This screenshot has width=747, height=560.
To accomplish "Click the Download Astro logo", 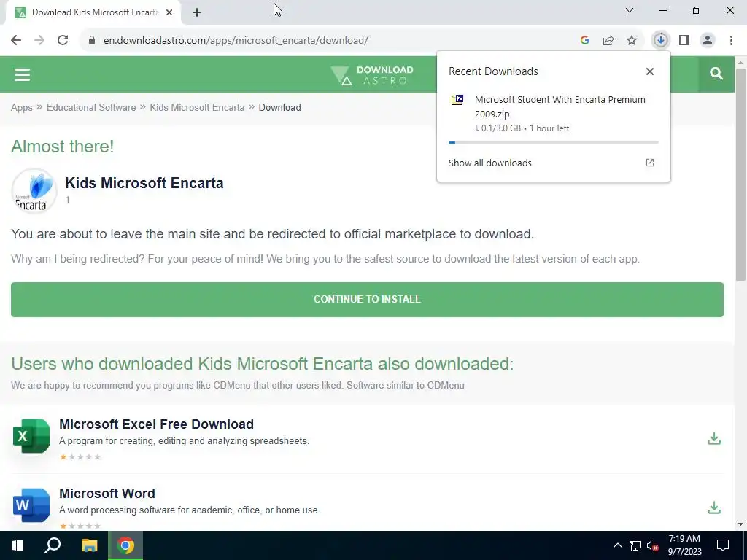I will point(372,75).
